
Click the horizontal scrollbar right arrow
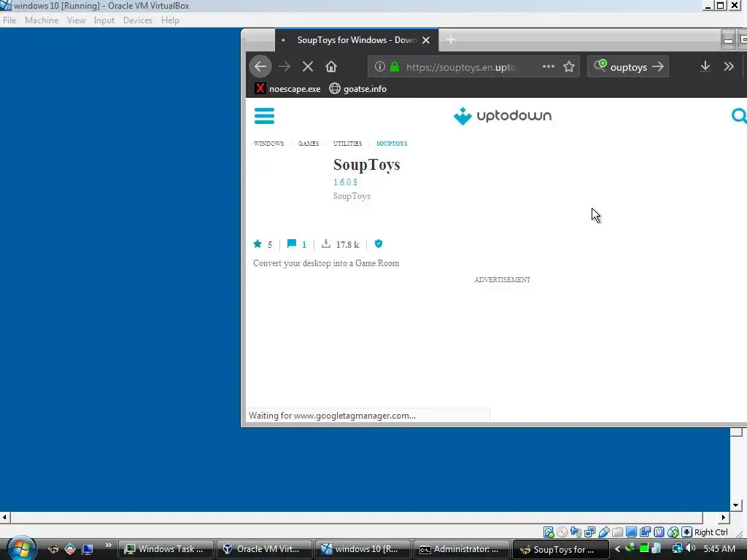(x=724, y=517)
